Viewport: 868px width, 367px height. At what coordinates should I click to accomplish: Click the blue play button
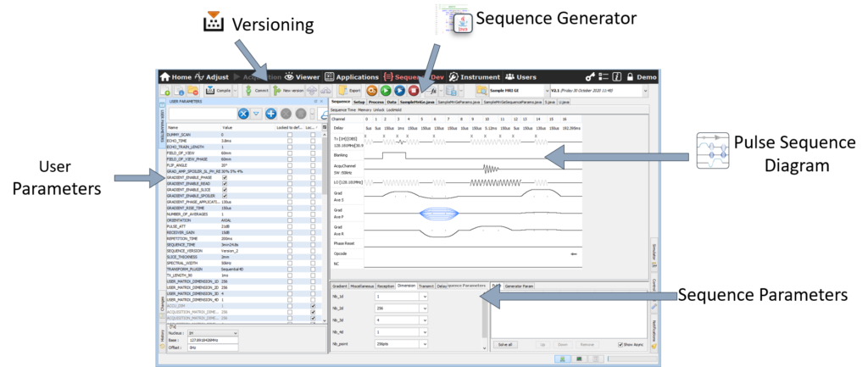(x=400, y=90)
